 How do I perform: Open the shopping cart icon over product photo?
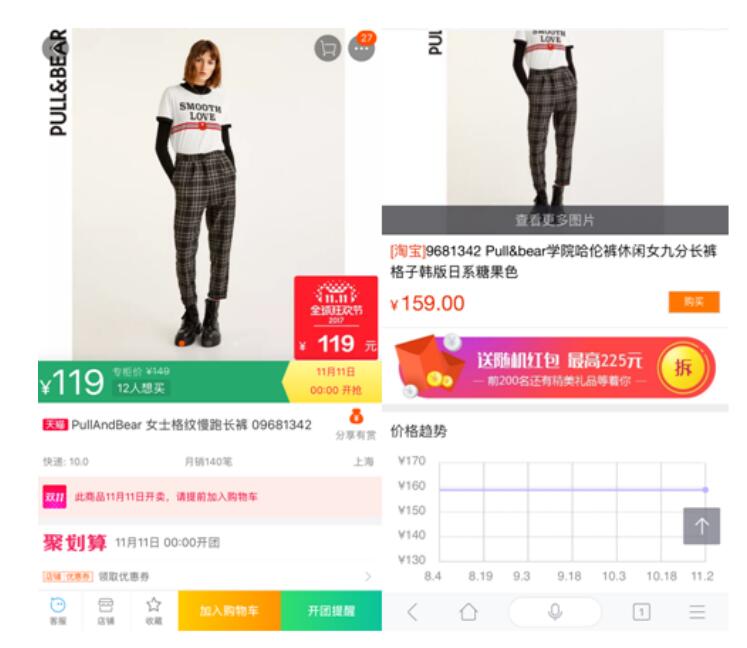328,49
